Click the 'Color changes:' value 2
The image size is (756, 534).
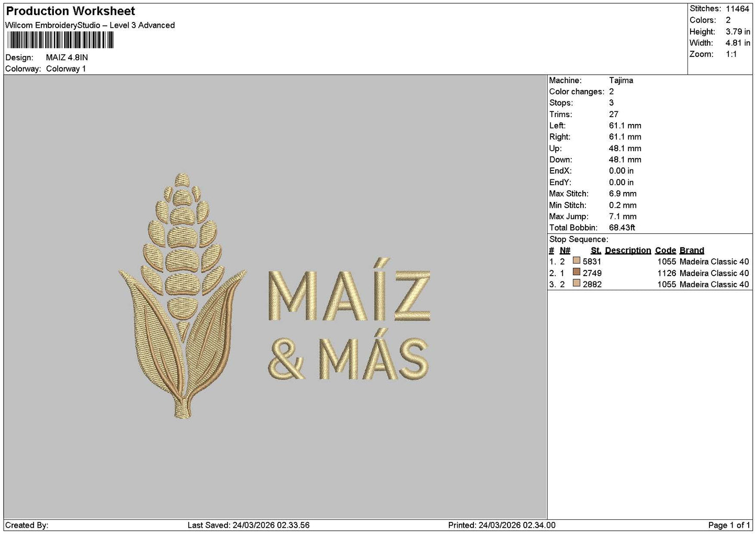pyautogui.click(x=611, y=92)
